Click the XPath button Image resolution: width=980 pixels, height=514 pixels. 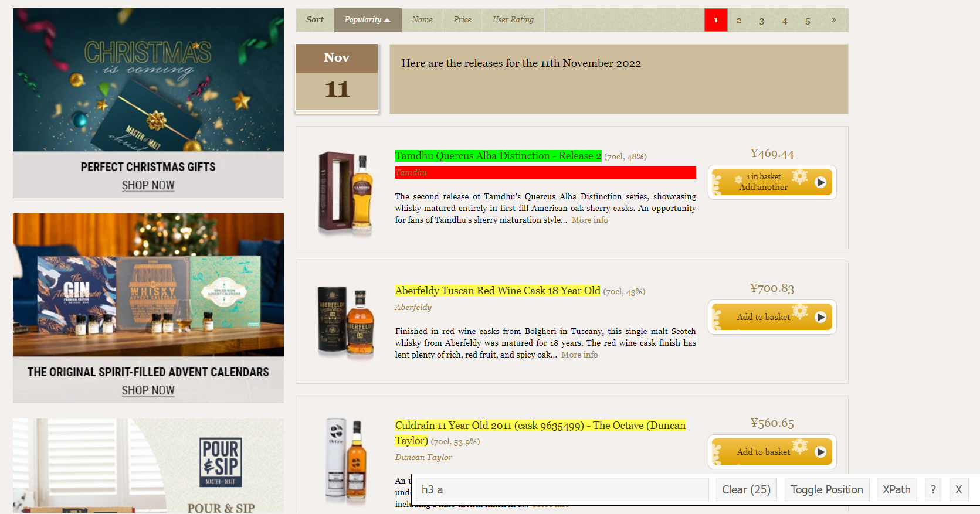point(897,490)
